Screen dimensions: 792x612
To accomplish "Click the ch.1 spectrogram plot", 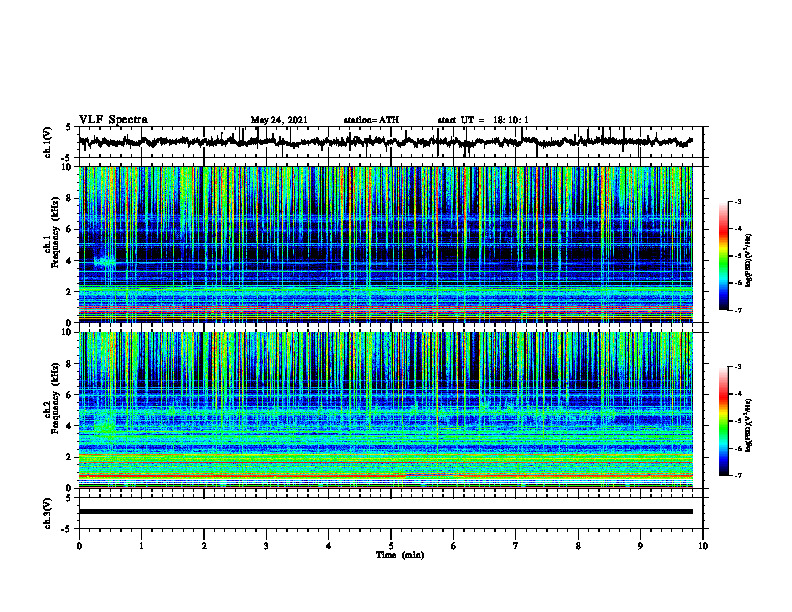I will point(385,244).
